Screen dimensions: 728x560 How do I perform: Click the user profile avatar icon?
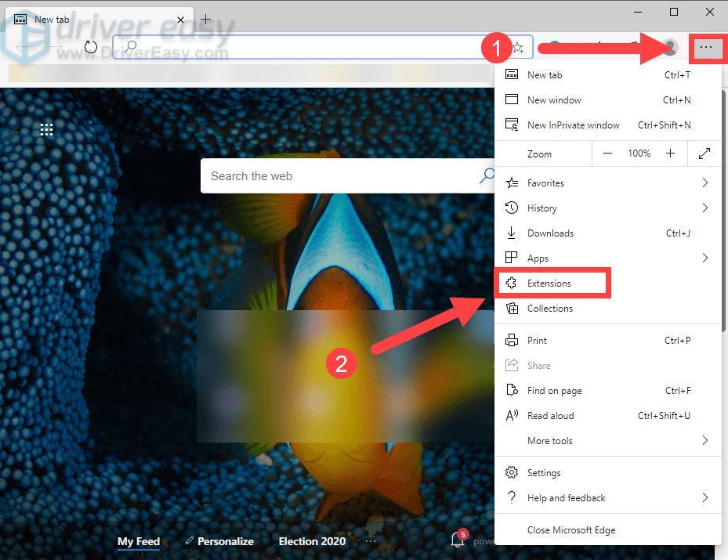tap(670, 48)
